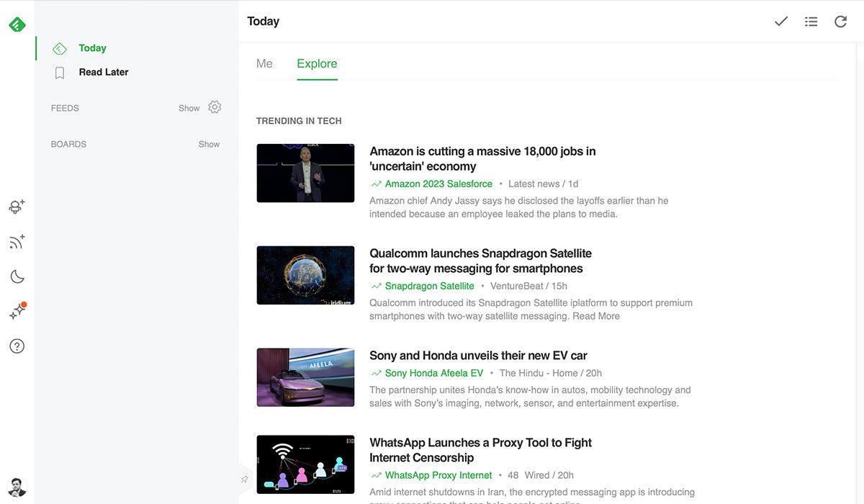This screenshot has height=504, width=864.
Task: Click the add RSS feed icon
Action: tap(17, 242)
